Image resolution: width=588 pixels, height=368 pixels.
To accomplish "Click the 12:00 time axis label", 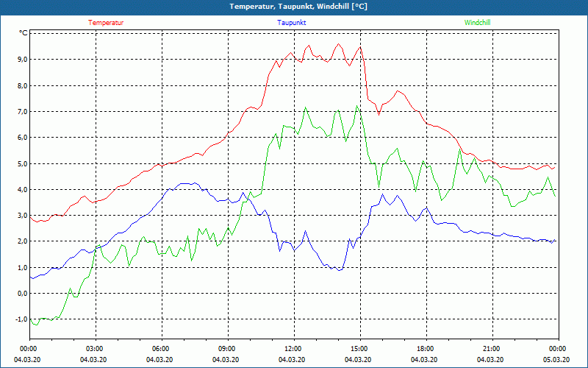I will point(294,349).
